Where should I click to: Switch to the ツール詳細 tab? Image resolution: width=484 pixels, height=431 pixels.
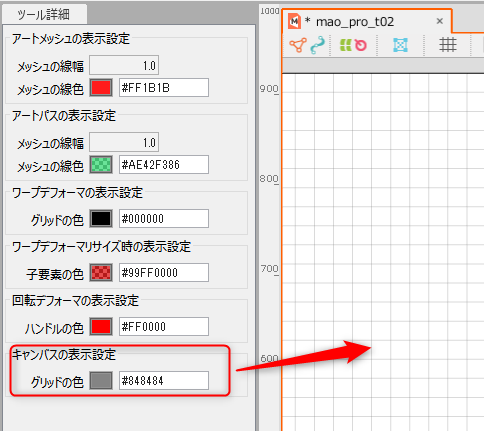pyautogui.click(x=44, y=14)
